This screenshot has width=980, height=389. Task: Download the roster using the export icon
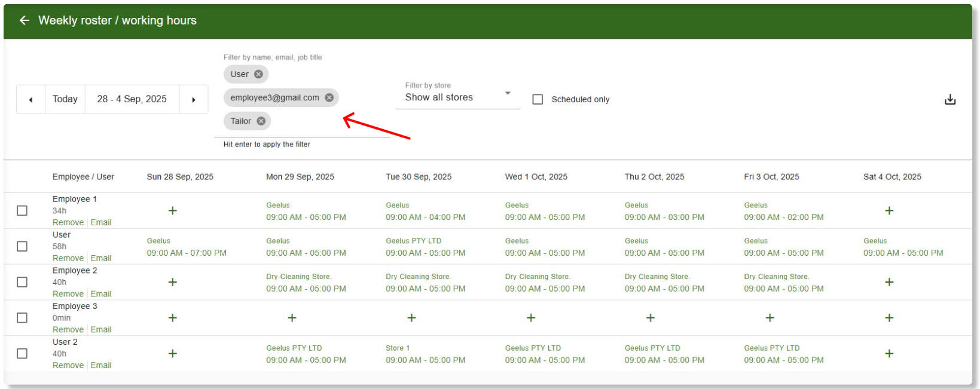point(950,99)
